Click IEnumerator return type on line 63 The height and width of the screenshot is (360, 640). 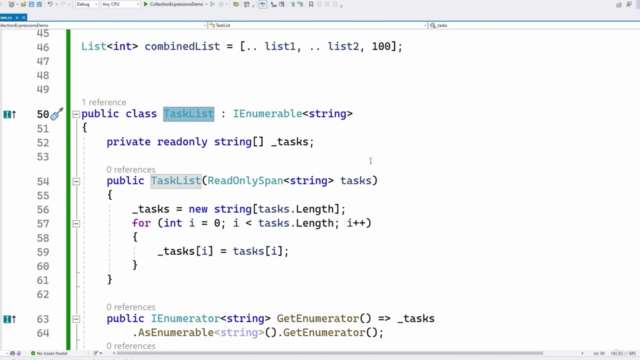tap(186, 318)
